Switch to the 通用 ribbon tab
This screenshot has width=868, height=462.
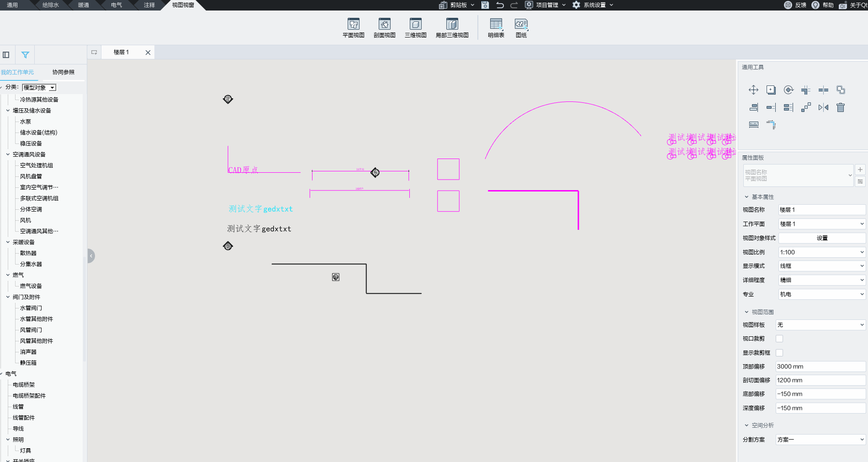click(12, 5)
